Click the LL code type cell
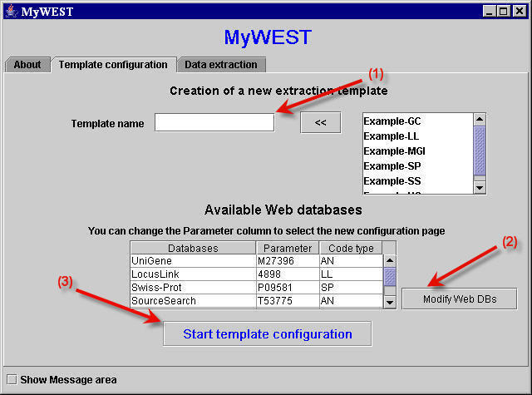The image size is (532, 395). coord(351,274)
